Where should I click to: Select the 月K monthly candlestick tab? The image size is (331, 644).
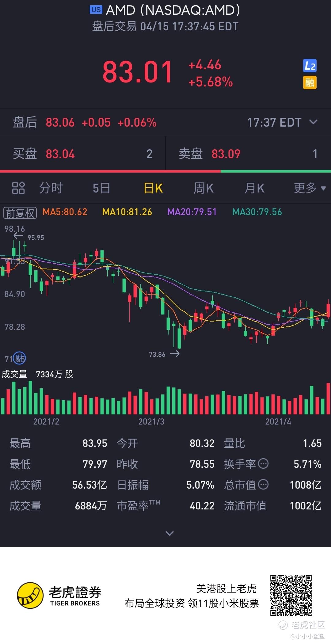point(254,188)
